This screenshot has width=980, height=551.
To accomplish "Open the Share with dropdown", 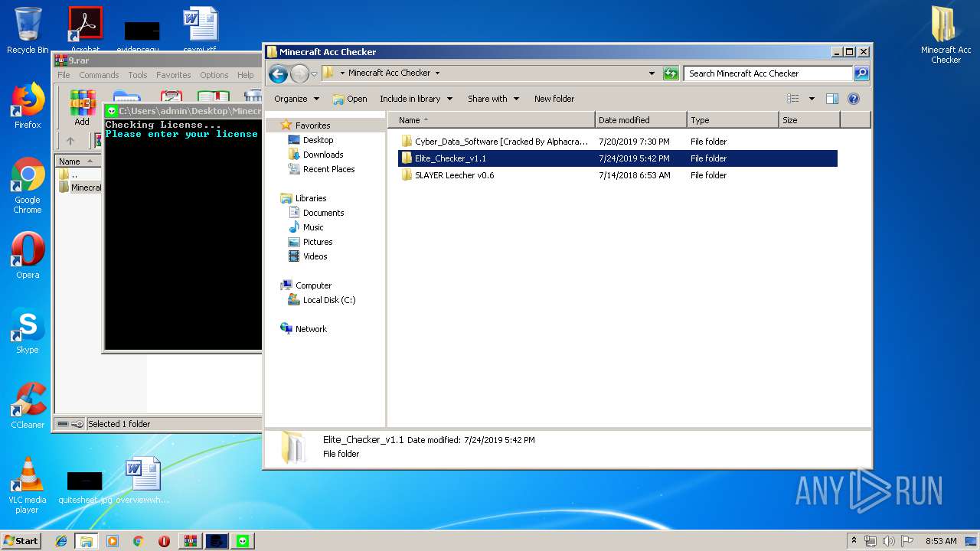I will click(x=494, y=99).
